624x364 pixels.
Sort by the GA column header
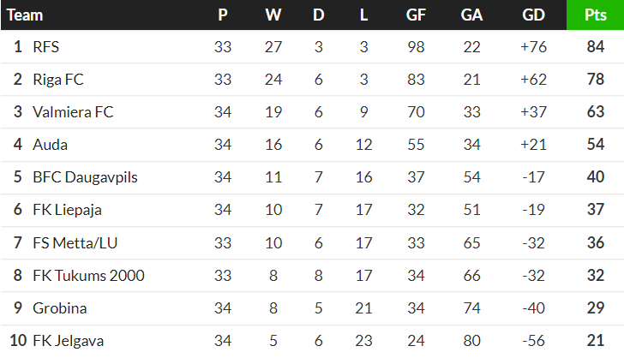(x=471, y=15)
